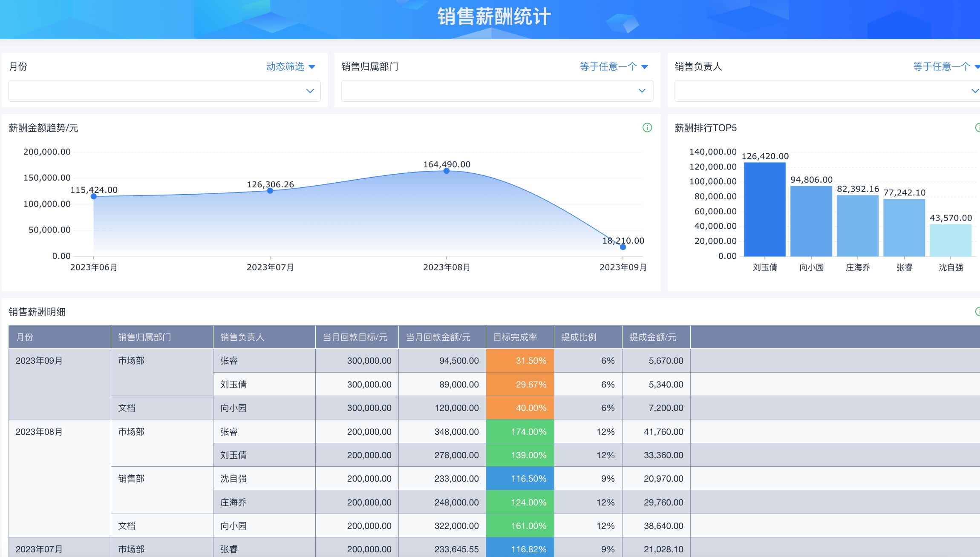Click the info icon on the 销售薪酬明细 table

977,312
